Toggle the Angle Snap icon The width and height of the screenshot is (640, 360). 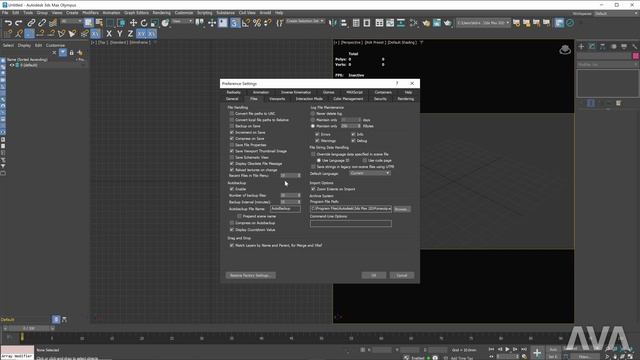click(x=245, y=23)
